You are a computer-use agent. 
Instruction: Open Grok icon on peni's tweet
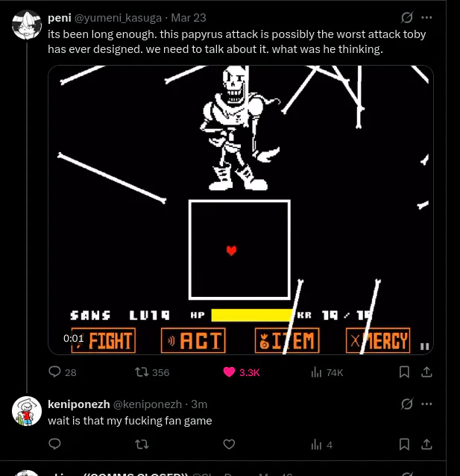[406, 18]
